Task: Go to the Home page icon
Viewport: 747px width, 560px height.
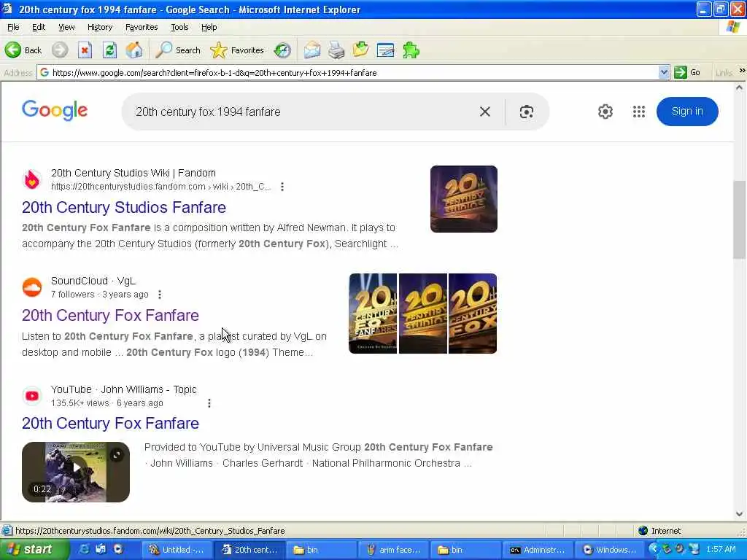Action: [134, 50]
